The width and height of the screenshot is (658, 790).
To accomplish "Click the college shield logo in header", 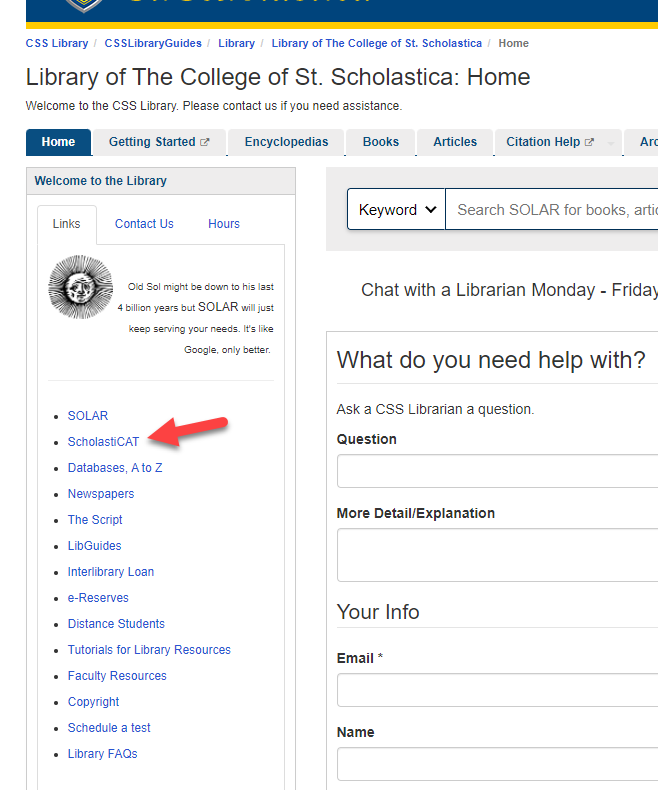I will (84, 5).
